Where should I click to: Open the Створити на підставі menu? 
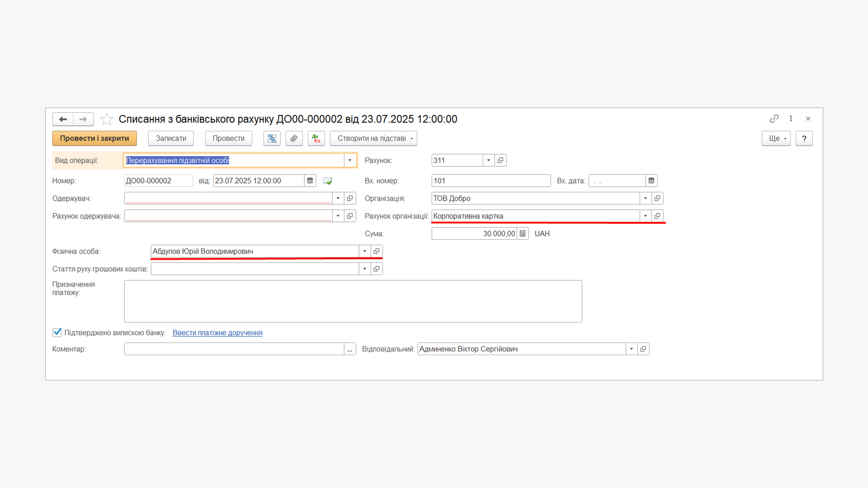373,138
